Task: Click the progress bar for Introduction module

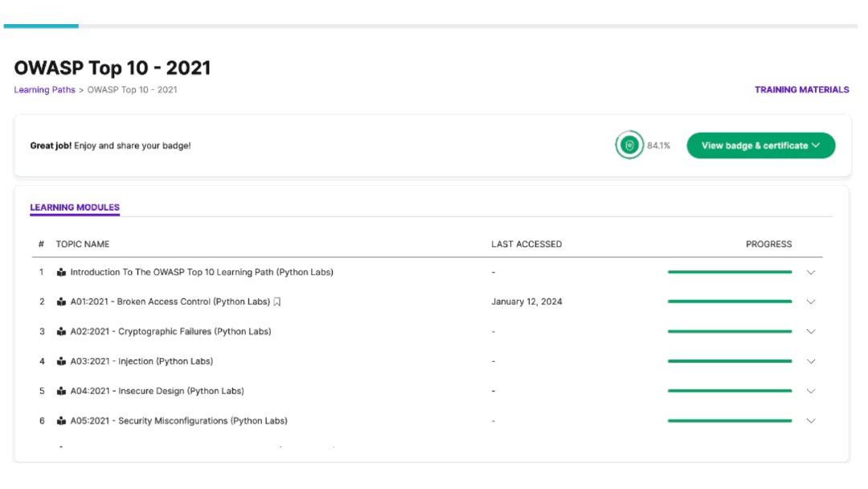Action: (x=730, y=272)
